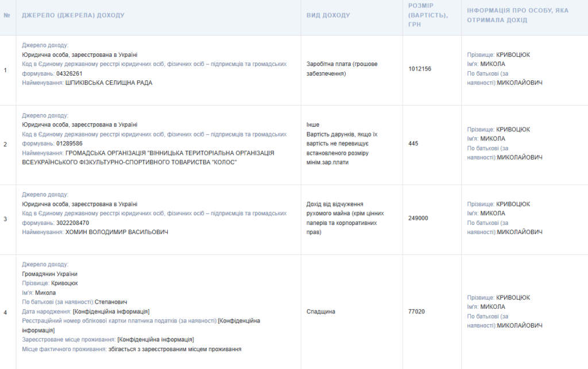Select the amount 249000
Image resolution: width=588 pixels, height=369 pixels.
(x=418, y=218)
